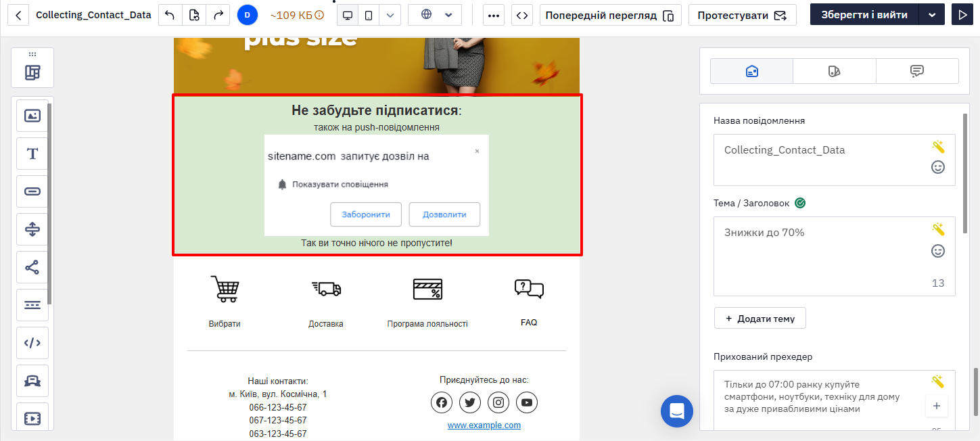The image size is (980, 441).
Task: Expand options next to Зберегти і вийти
Action: click(x=932, y=15)
